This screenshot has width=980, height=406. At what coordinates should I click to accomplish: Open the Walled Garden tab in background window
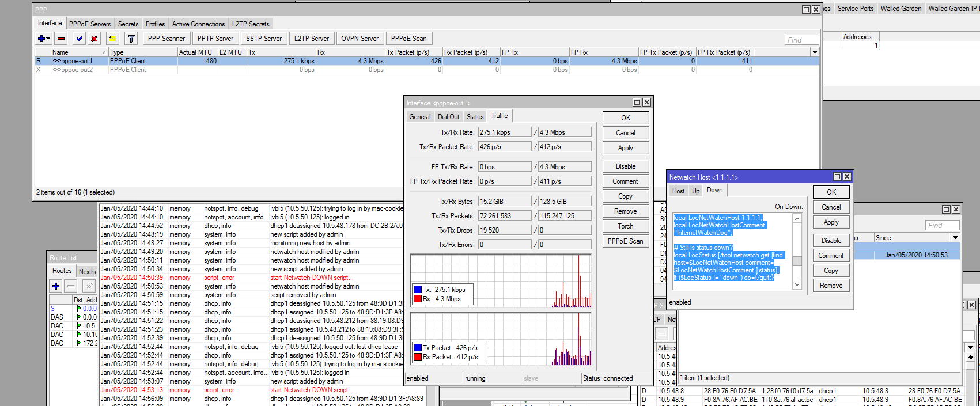pos(900,8)
